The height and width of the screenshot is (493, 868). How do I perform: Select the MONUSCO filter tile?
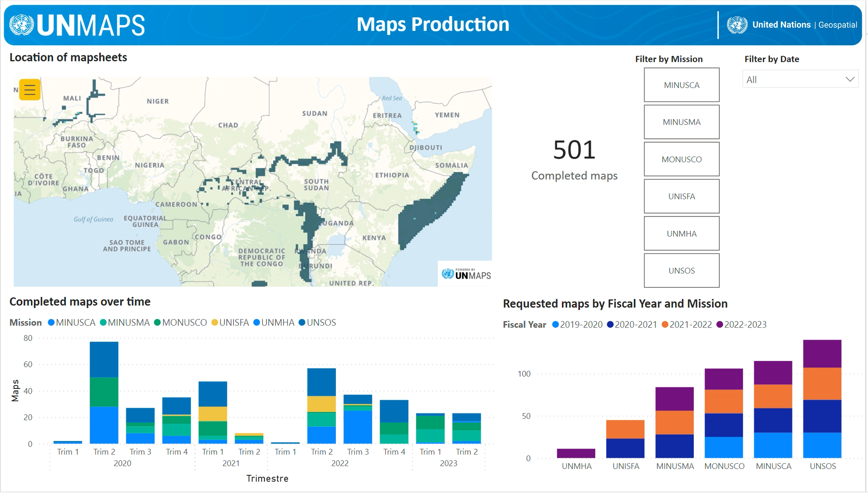(681, 159)
